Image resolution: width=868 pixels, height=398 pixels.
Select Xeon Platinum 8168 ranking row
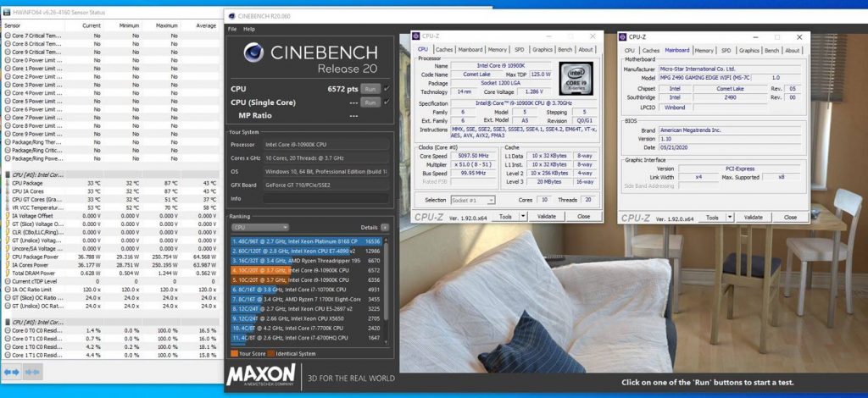(x=306, y=241)
